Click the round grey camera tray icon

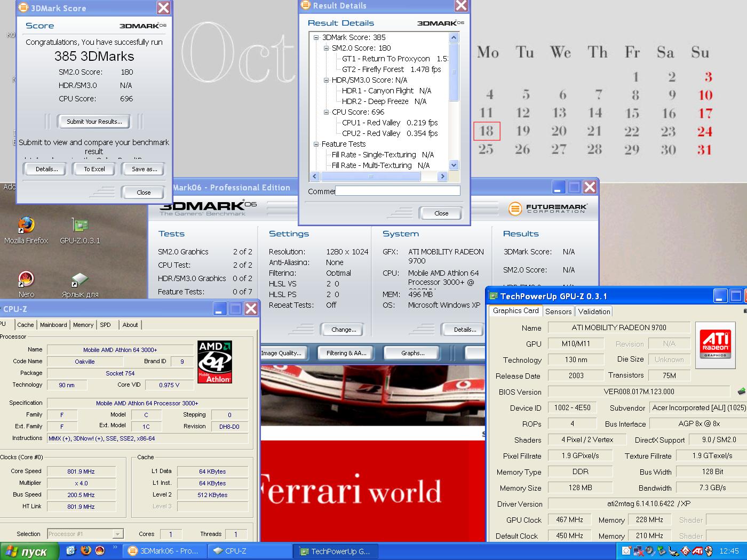coord(650,551)
